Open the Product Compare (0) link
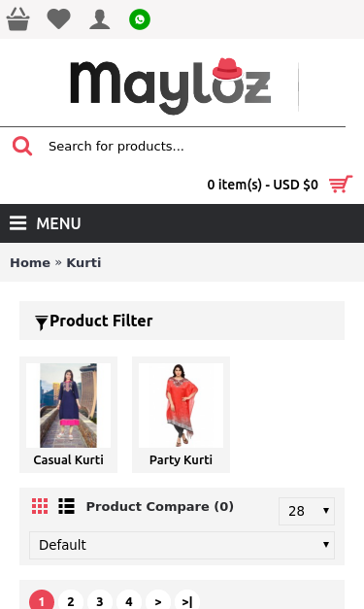 pyautogui.click(x=160, y=506)
